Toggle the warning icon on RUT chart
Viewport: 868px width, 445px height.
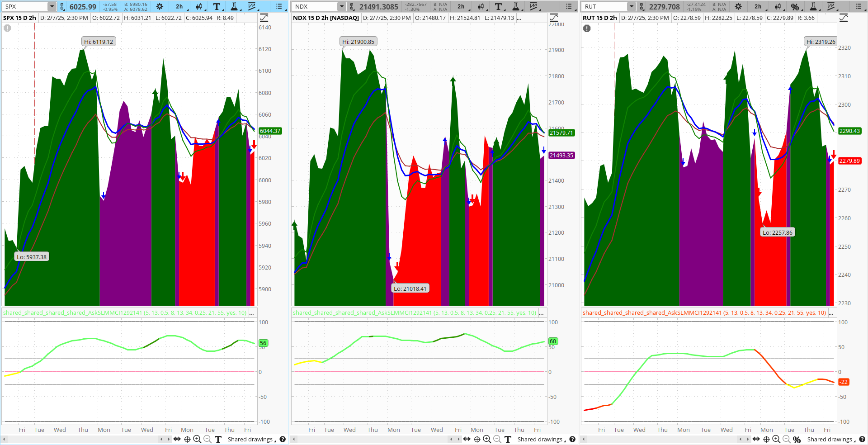tap(586, 28)
